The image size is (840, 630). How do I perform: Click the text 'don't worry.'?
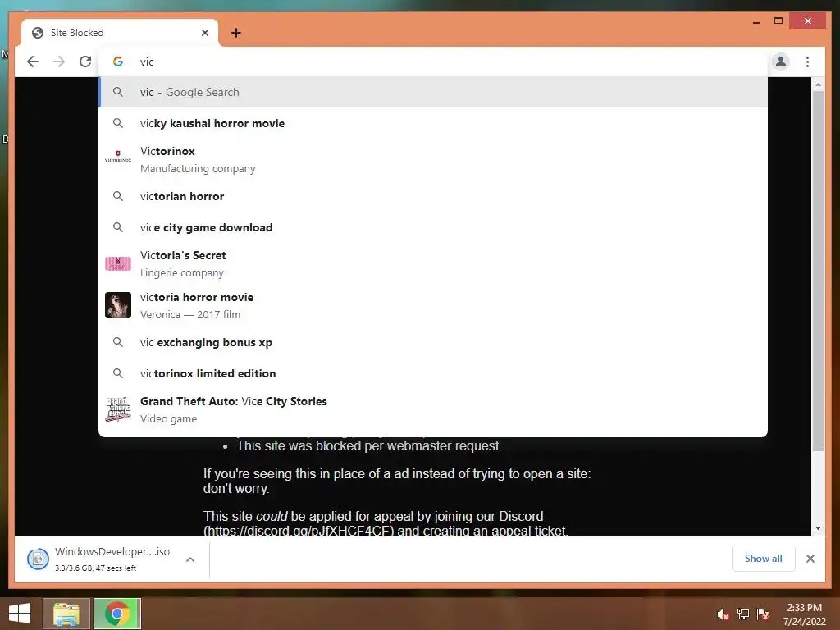point(236,489)
